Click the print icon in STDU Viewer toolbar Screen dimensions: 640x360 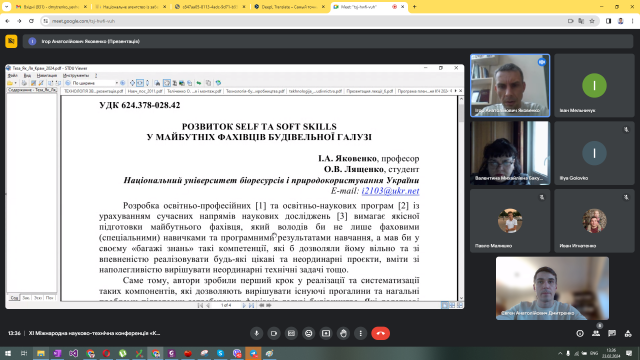tap(24, 83)
